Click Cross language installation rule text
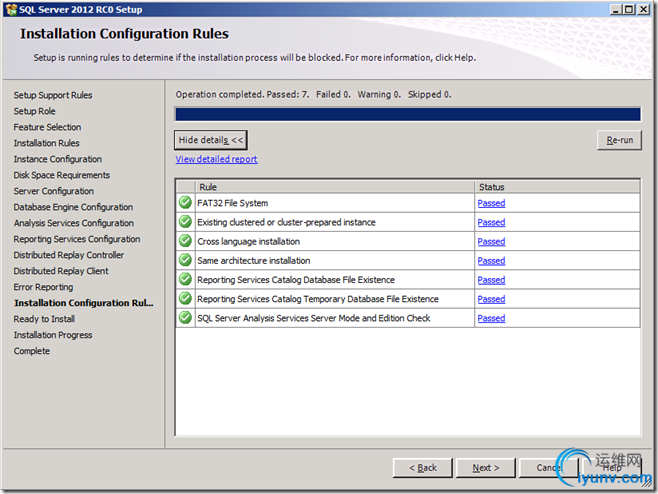 248,242
